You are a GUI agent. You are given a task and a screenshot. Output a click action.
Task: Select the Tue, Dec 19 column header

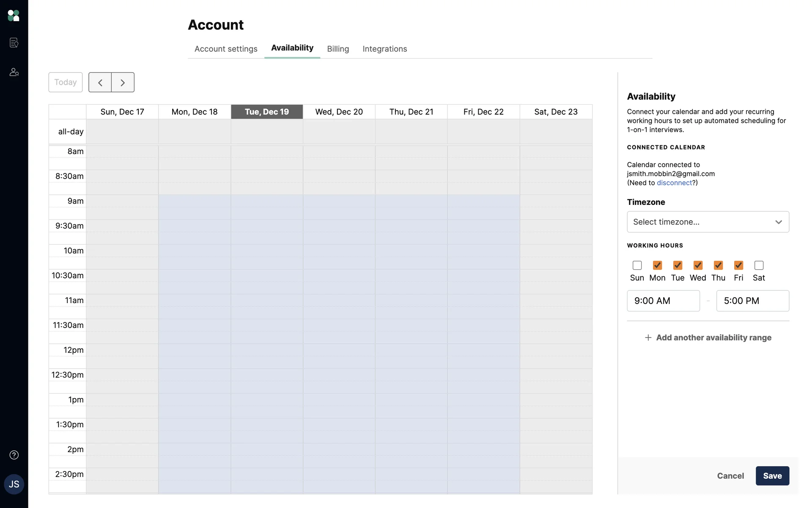[267, 112]
